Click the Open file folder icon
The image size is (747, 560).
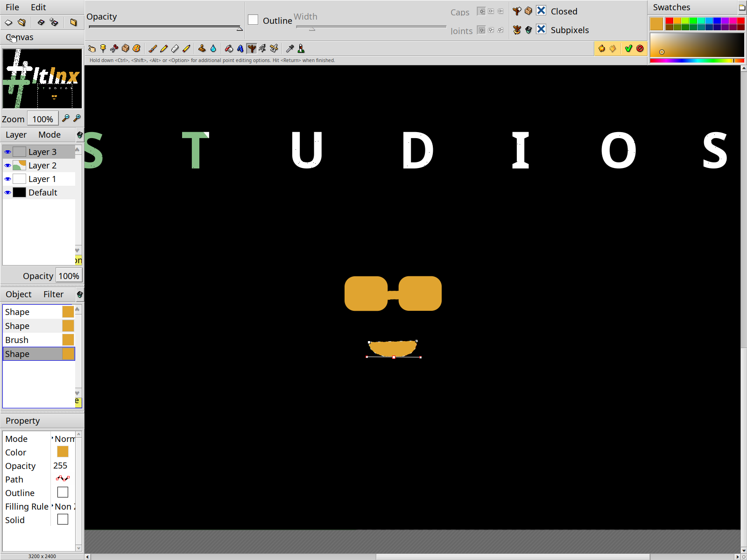pos(21,22)
